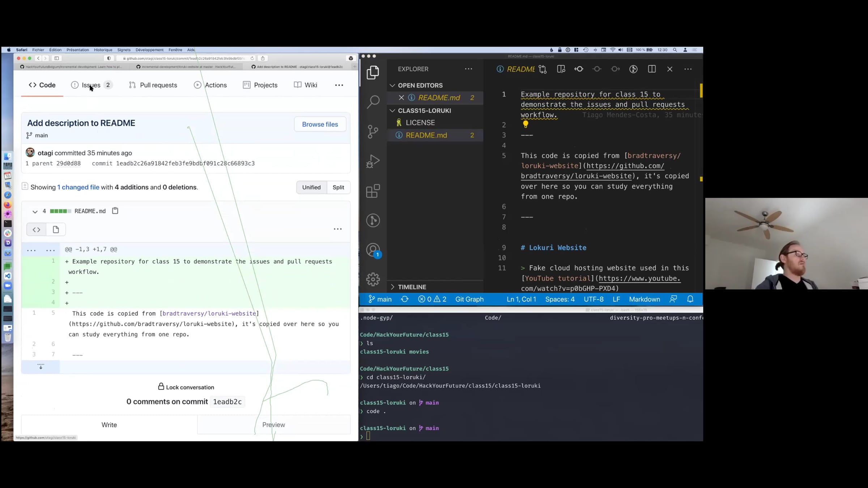Switch diff view to Split

(339, 187)
